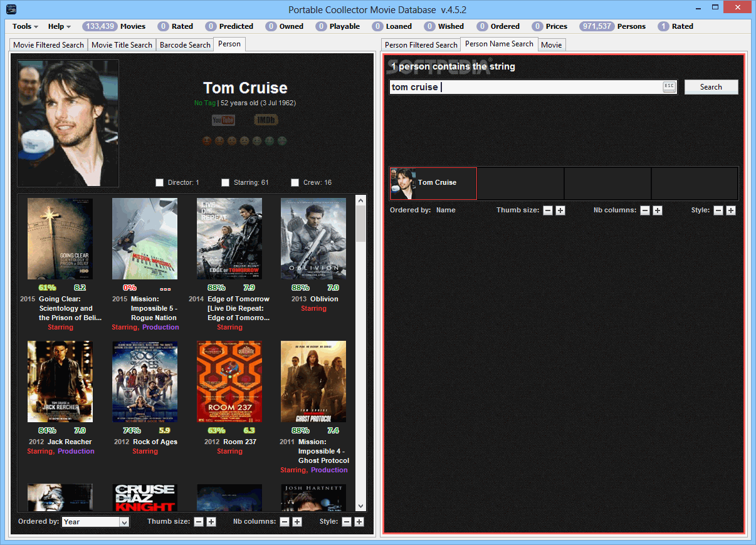
Task: Open the Mission: Impossible 5 poster
Action: [145, 239]
